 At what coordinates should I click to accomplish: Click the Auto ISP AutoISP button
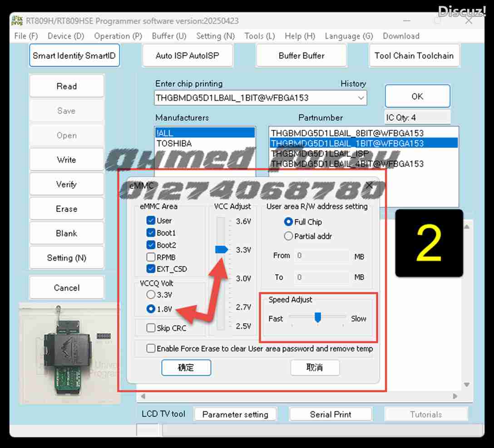[188, 55]
